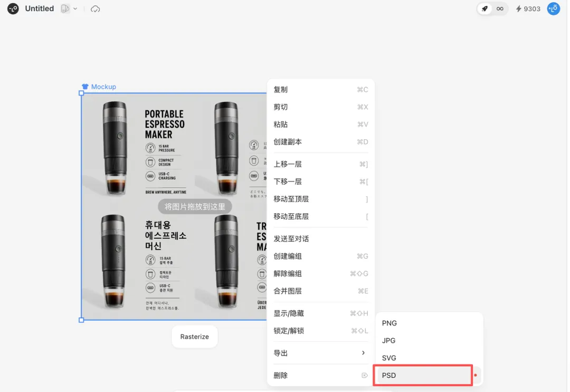Expand the 导出 export submenu arrow

[363, 353]
